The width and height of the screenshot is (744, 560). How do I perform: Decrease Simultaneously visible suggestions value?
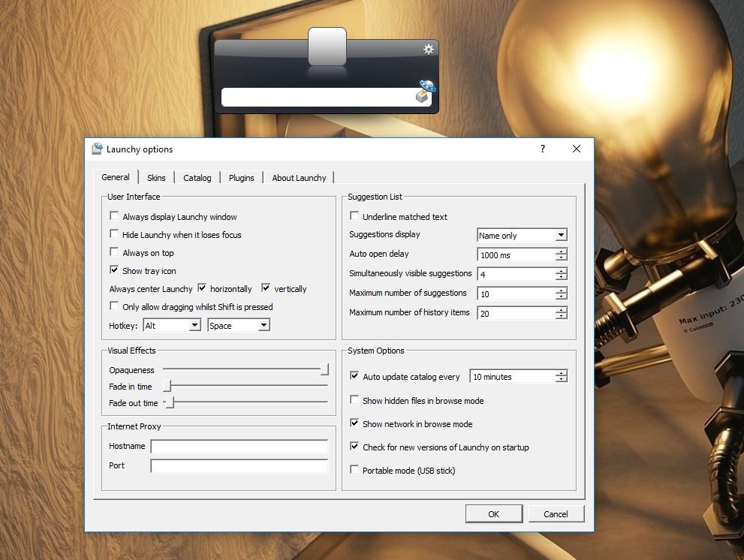pos(562,277)
